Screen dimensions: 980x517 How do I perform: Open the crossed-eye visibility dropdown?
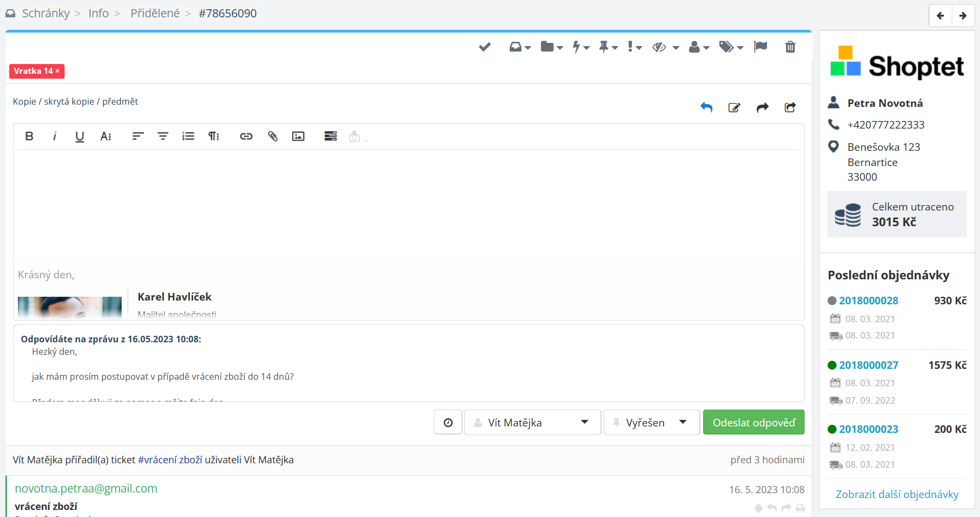coord(666,47)
